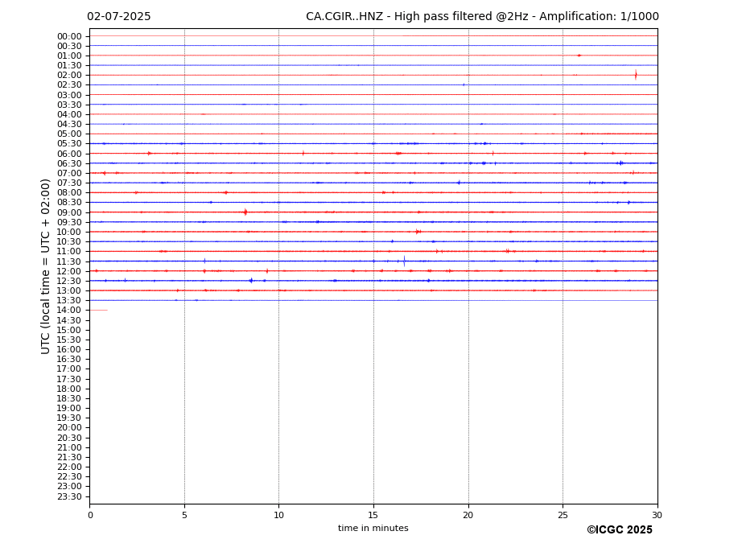Click the 10:30 time row label
The height and width of the screenshot is (560, 746).
(69, 241)
